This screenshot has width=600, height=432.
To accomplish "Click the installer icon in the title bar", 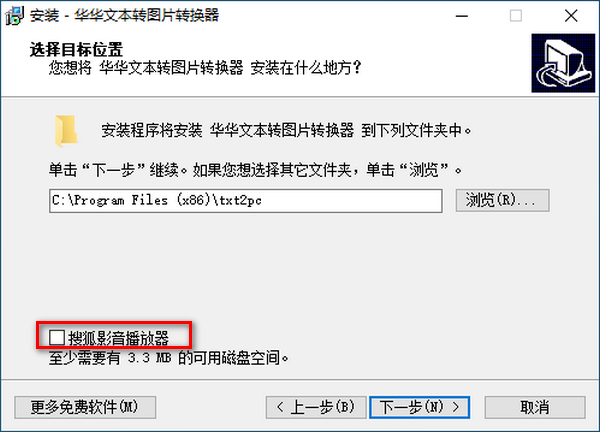I will point(15,16).
